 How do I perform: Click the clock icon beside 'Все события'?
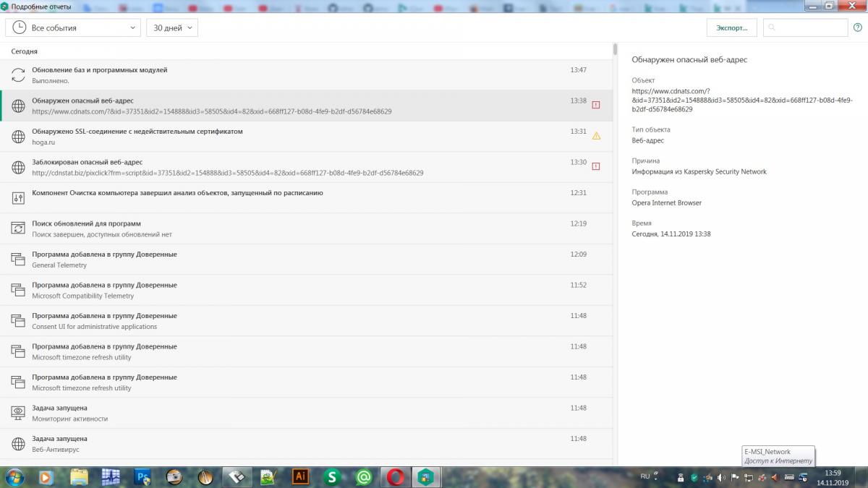click(x=19, y=27)
